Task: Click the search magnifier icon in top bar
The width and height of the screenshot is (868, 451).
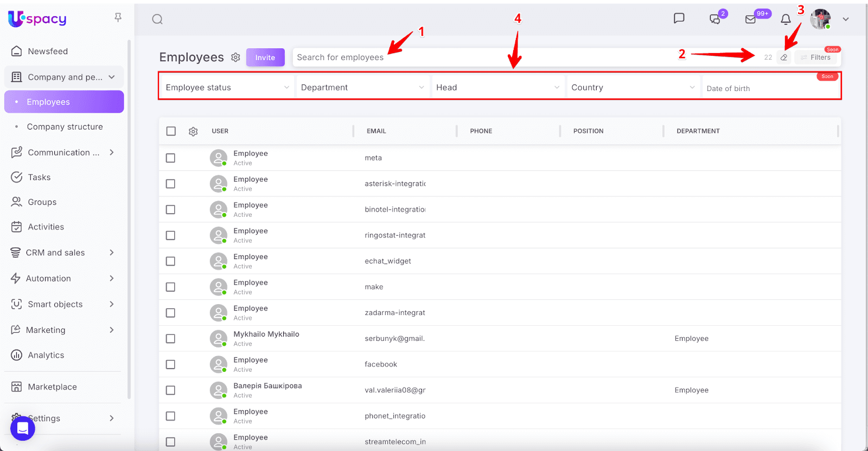Action: [x=157, y=20]
